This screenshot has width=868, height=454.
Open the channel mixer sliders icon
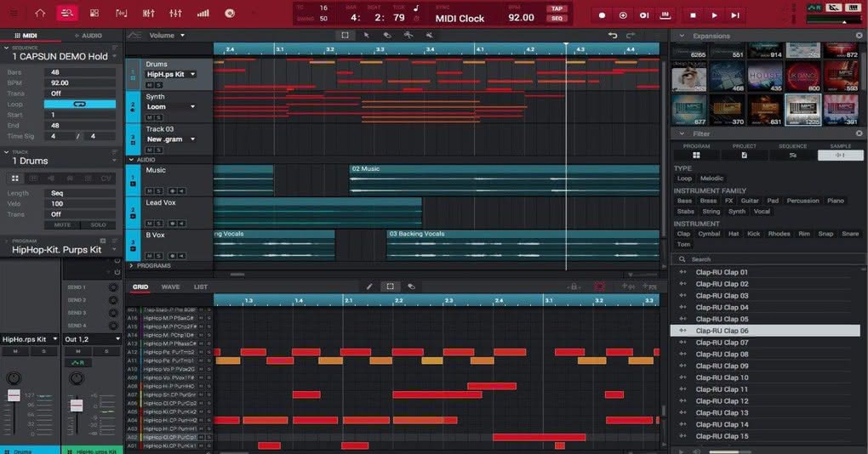coord(175,13)
